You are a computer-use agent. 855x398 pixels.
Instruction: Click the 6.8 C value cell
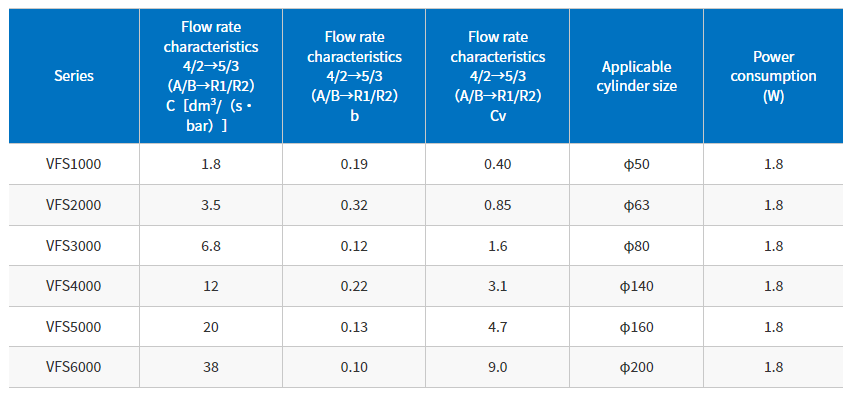coord(211,246)
